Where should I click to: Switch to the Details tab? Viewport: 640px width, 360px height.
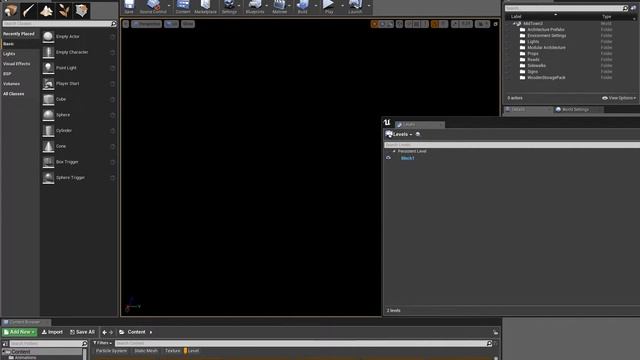[x=528, y=109]
